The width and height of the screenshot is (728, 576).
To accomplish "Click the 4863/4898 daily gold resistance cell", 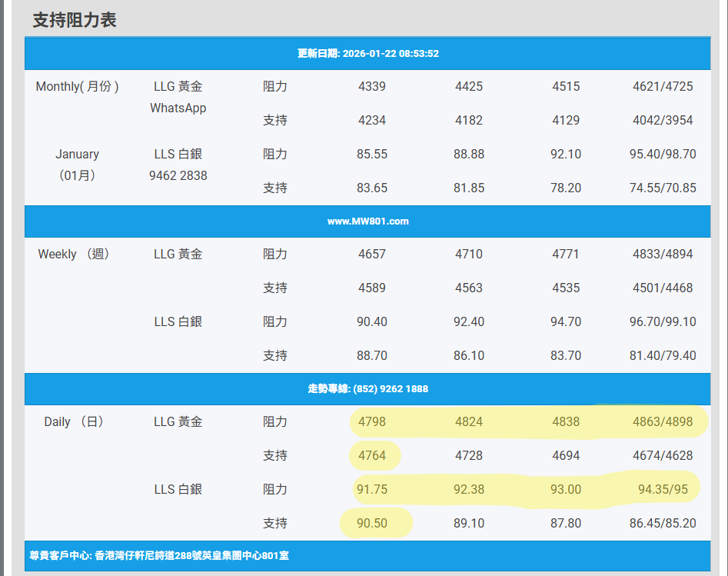I will click(x=662, y=422).
